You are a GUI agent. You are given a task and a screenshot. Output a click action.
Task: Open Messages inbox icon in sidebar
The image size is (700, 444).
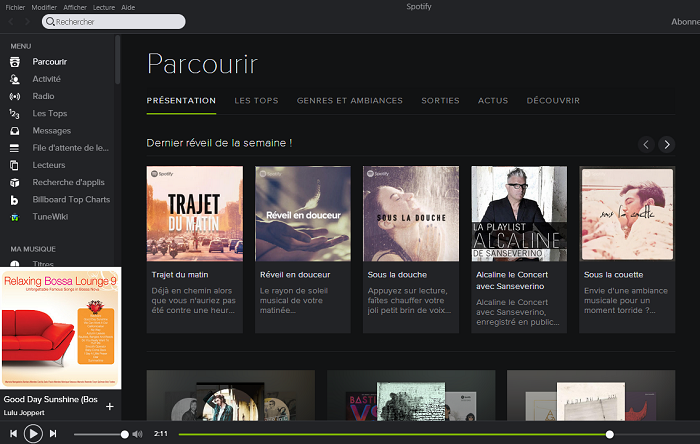tap(15, 131)
